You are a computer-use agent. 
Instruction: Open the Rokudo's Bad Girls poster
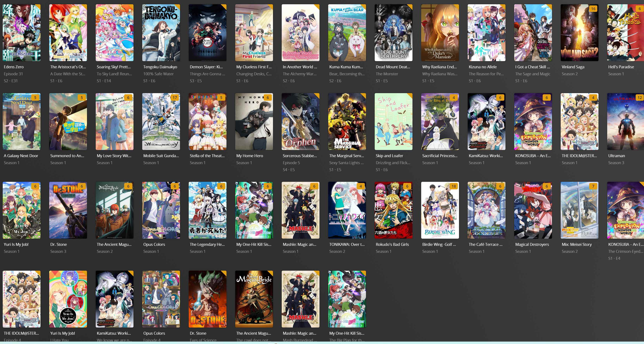[393, 210]
